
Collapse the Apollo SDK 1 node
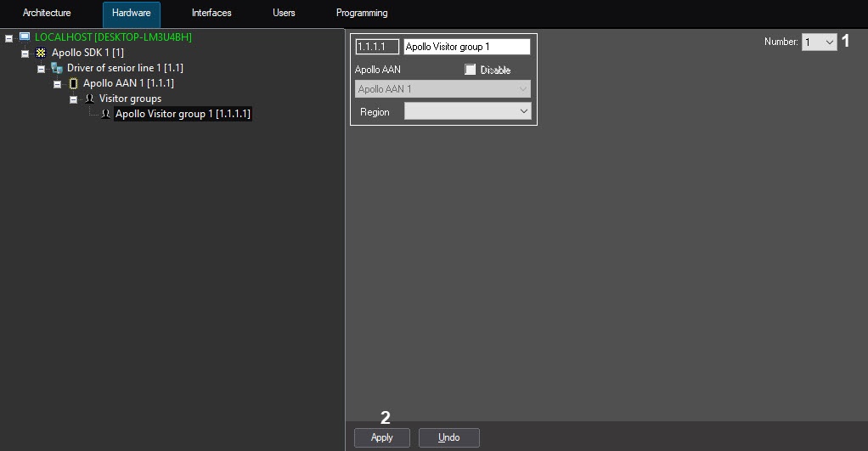[25, 54]
